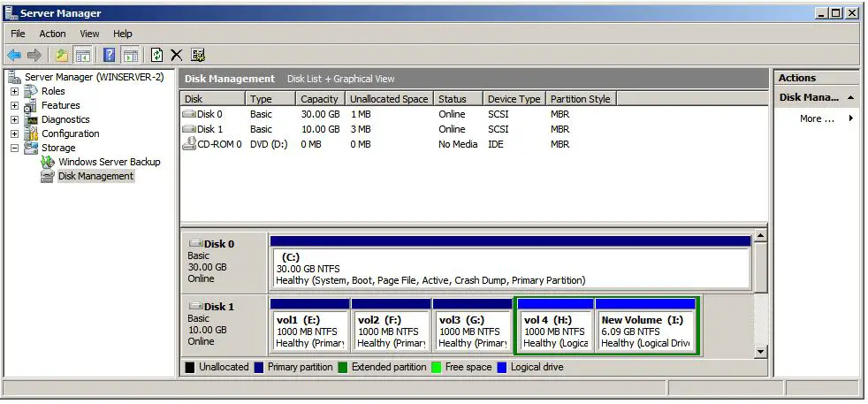The height and width of the screenshot is (404, 868).
Task: Click the Delete X toolbar icon
Action: pyautogui.click(x=177, y=55)
